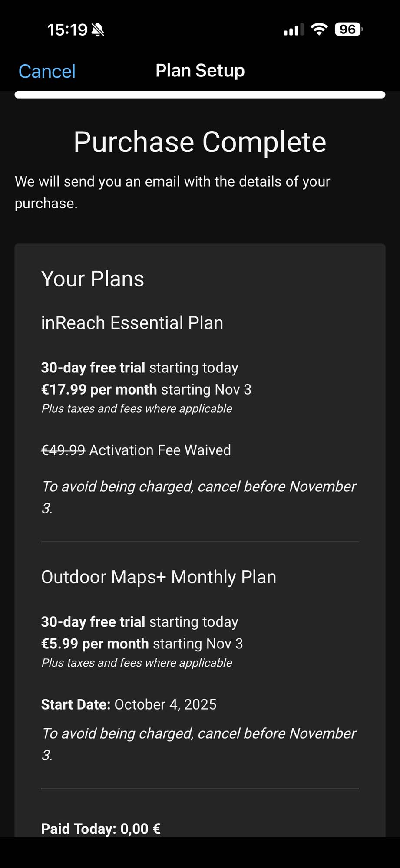Viewport: 400px width, 868px height.
Task: Tap the Purchase Complete heading
Action: 200,142
